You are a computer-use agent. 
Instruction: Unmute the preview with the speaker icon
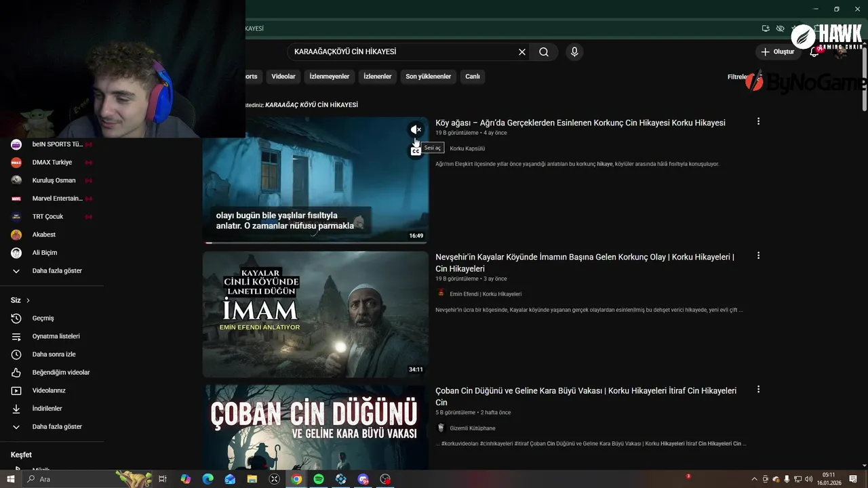pyautogui.click(x=416, y=129)
